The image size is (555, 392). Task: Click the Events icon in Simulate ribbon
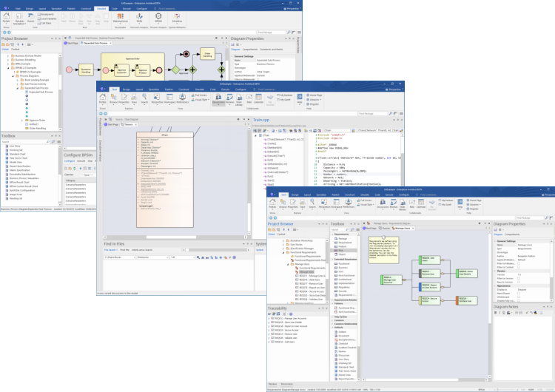point(31,17)
